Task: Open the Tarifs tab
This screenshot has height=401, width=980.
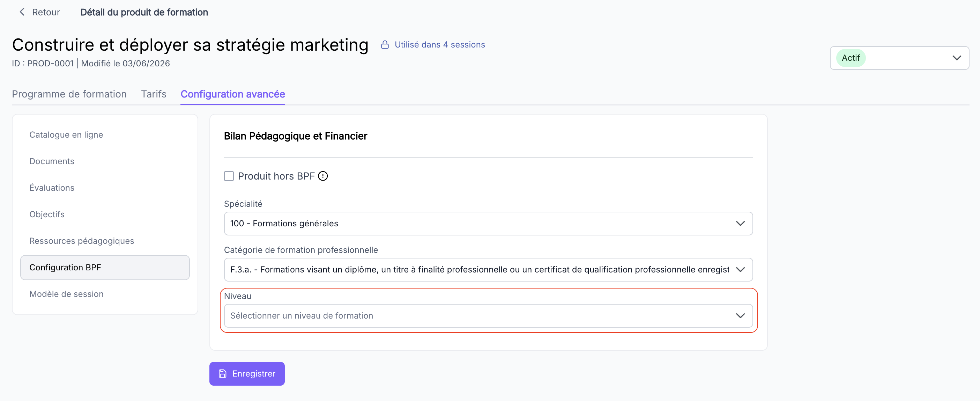Action: point(154,94)
